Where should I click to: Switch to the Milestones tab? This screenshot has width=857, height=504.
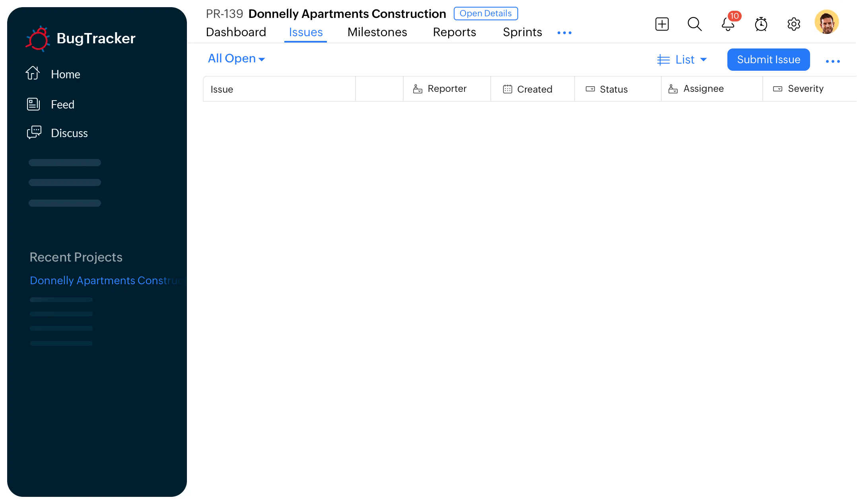click(x=377, y=33)
